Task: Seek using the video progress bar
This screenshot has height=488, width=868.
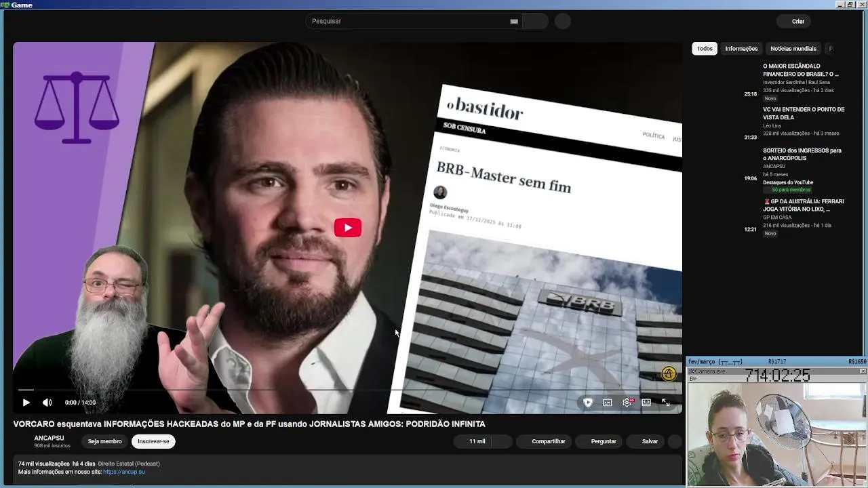Action: 348,390
